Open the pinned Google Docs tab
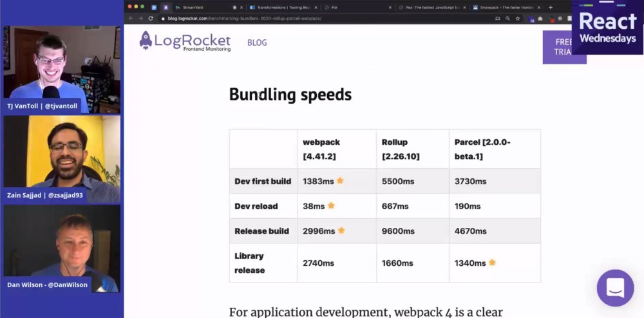 (x=154, y=7)
